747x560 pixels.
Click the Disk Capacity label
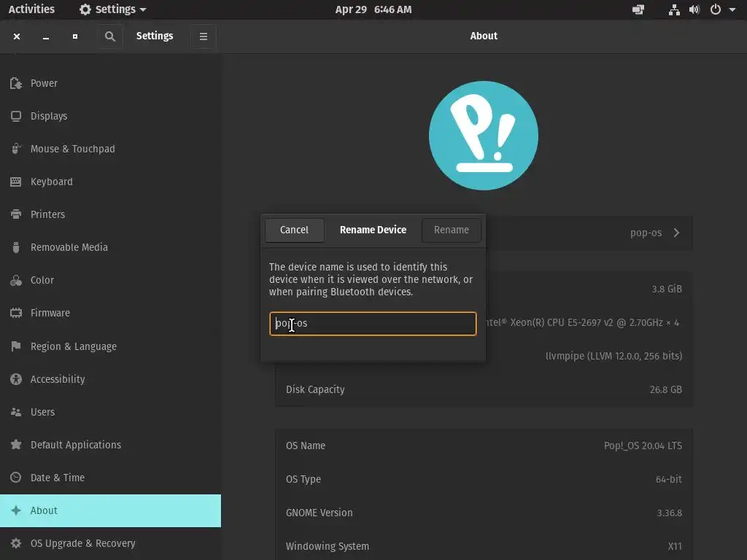click(x=315, y=389)
